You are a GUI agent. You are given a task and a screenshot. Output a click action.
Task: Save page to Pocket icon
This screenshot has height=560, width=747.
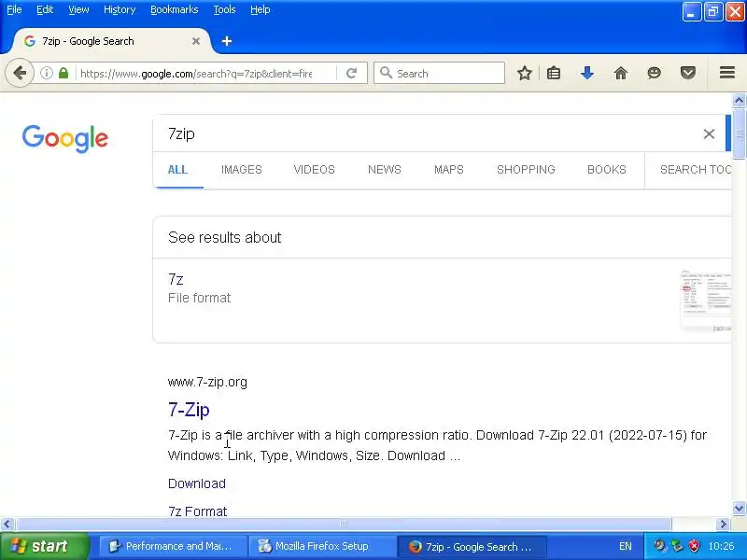[688, 74]
